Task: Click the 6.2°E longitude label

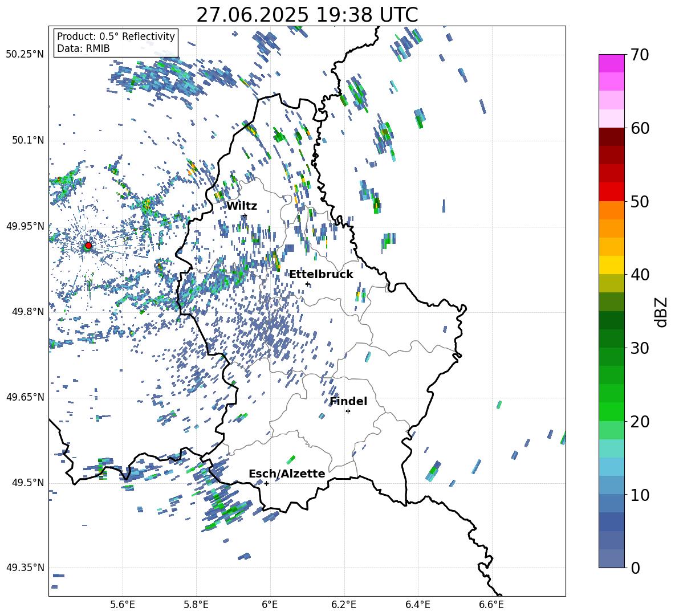Action: click(x=344, y=605)
